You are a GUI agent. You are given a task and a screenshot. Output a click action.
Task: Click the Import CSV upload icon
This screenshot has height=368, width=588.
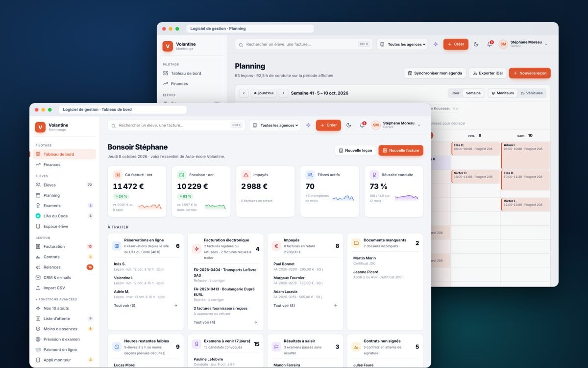[38, 288]
